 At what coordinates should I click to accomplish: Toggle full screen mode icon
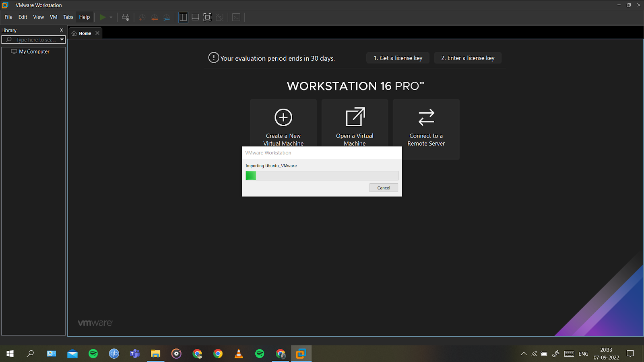[207, 17]
